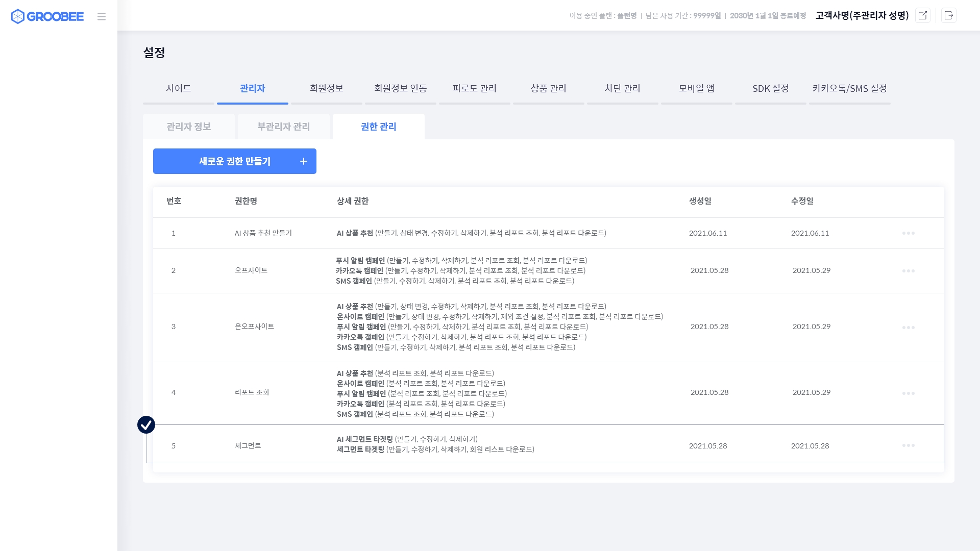Click the logout icon in header
The height and width of the screenshot is (551, 980).
click(x=949, y=15)
